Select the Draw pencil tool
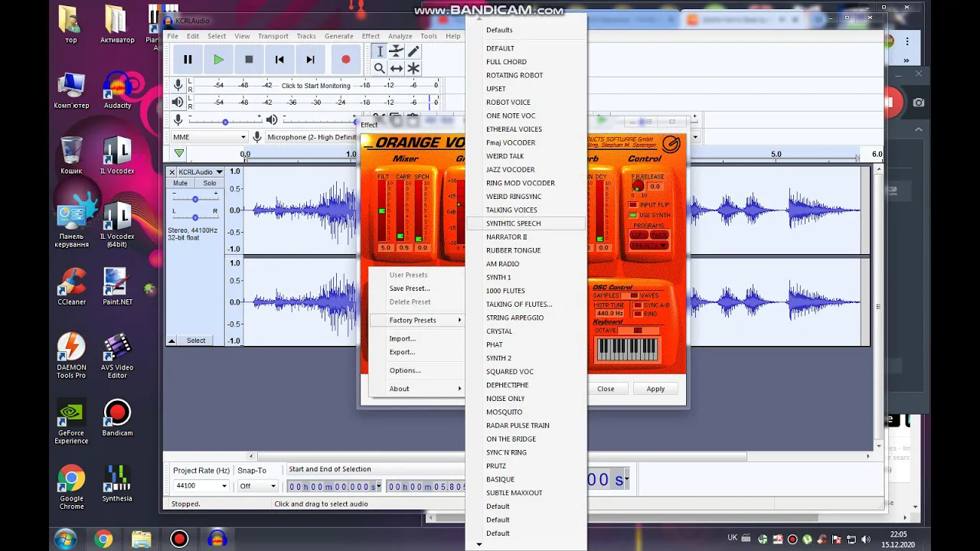 point(413,51)
